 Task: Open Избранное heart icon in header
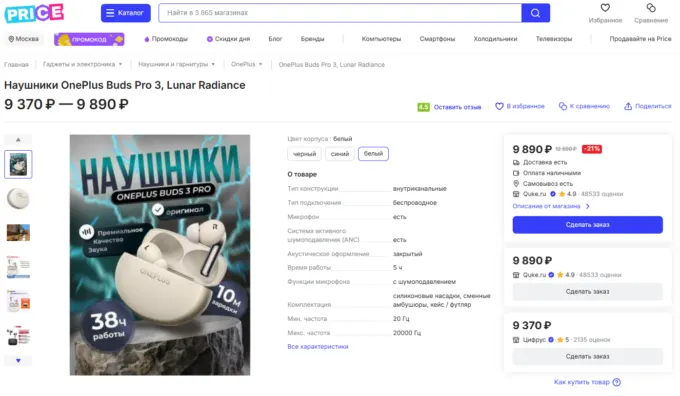click(x=605, y=8)
